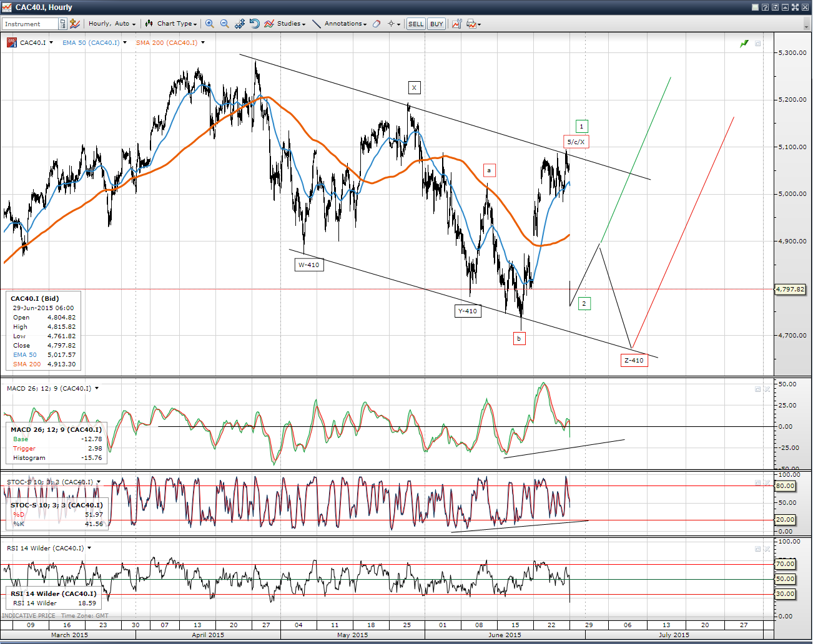Image resolution: width=813 pixels, height=644 pixels.
Task: Click the print chart icon
Action: pyautogui.click(x=470, y=24)
